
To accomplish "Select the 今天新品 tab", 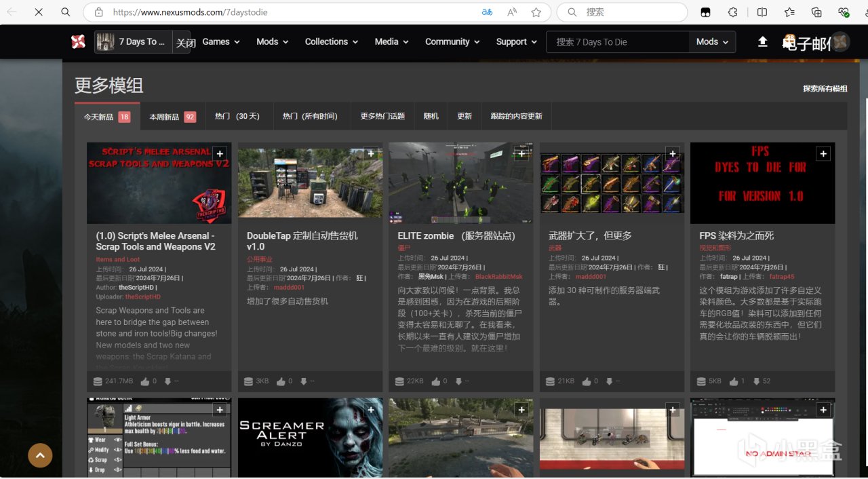I will pyautogui.click(x=107, y=117).
